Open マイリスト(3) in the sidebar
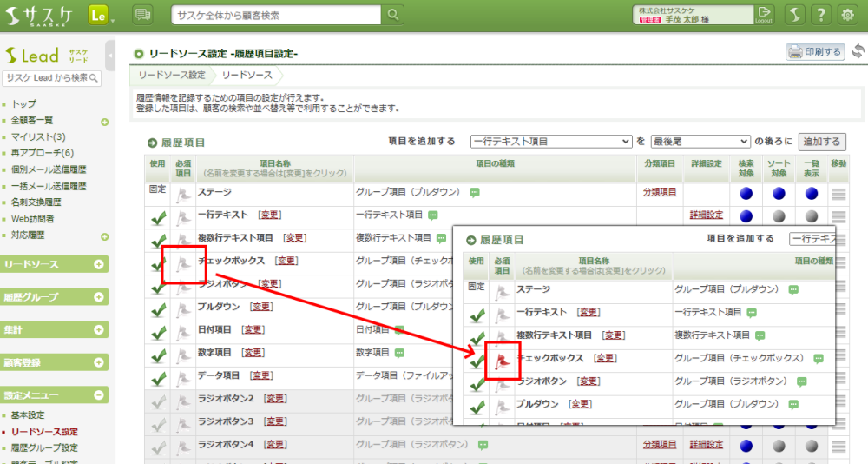 [38, 137]
